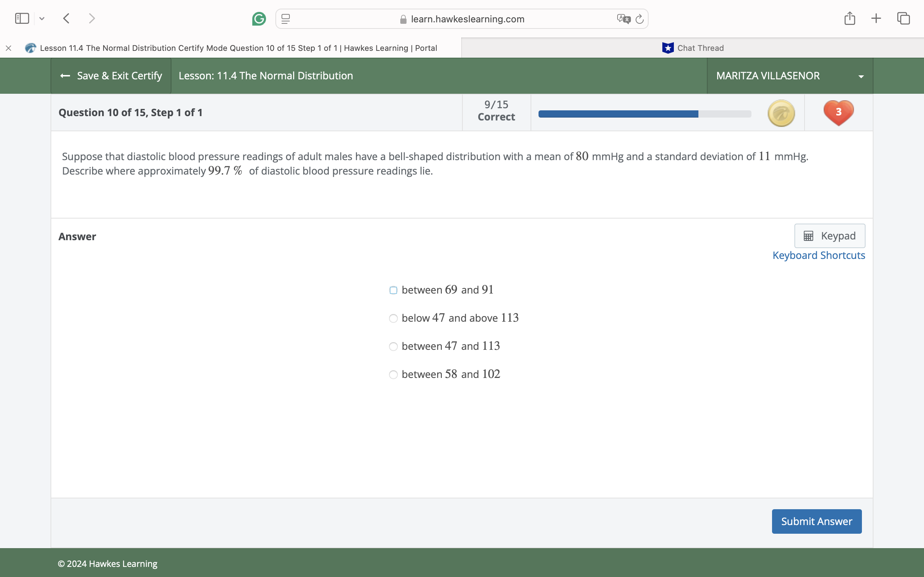
Task: Click the Share icon in toolbar
Action: pyautogui.click(x=850, y=18)
